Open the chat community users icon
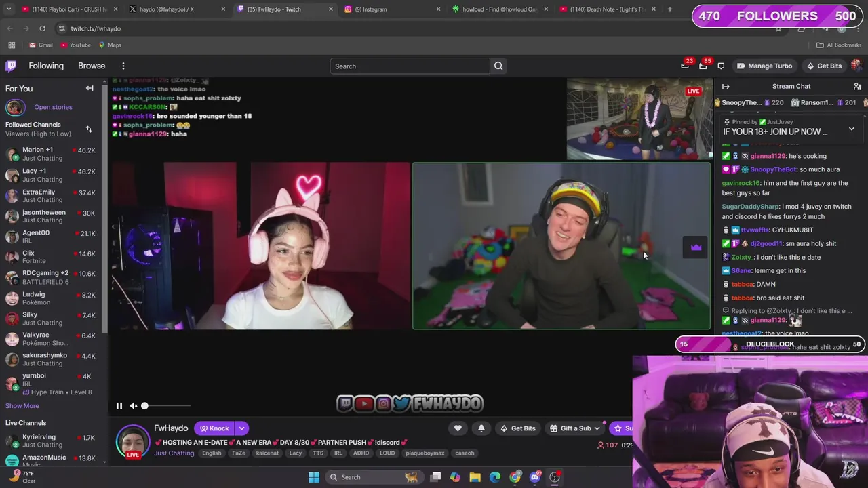Image resolution: width=868 pixels, height=488 pixels. (x=857, y=86)
